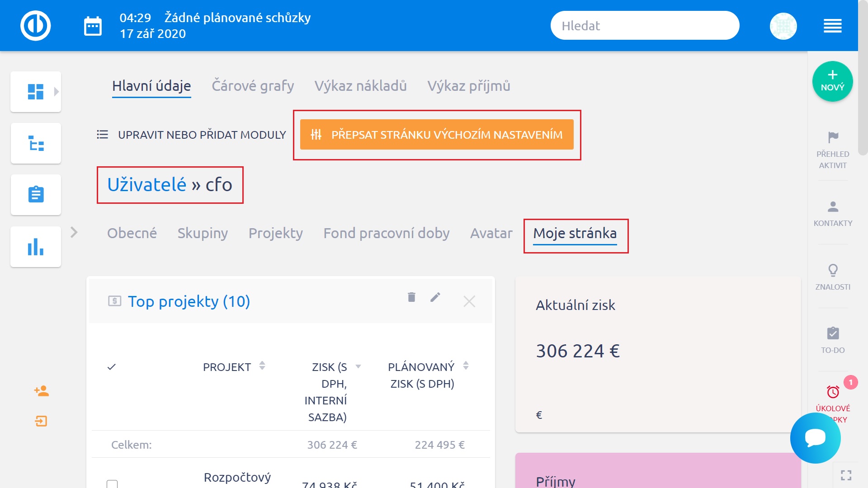868x488 pixels.
Task: Expand the left sidebar with the chevron arrow
Action: [x=74, y=232]
